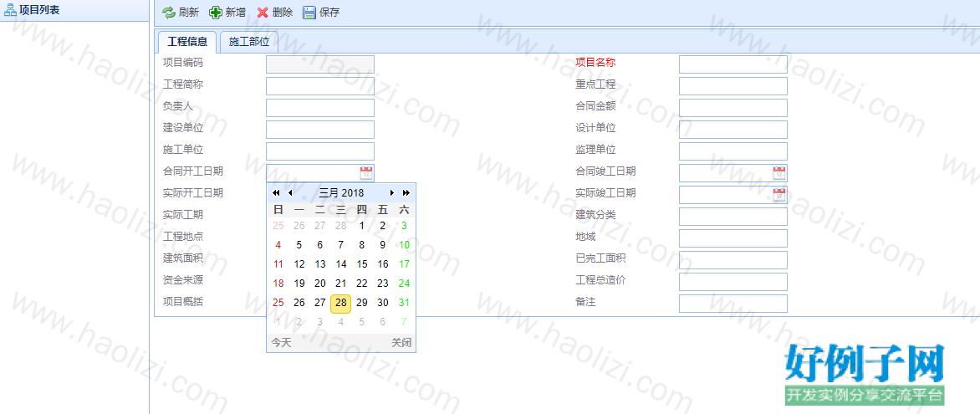The image size is (980, 414).
Task: Focus the 重点工程 input field
Action: [733, 86]
